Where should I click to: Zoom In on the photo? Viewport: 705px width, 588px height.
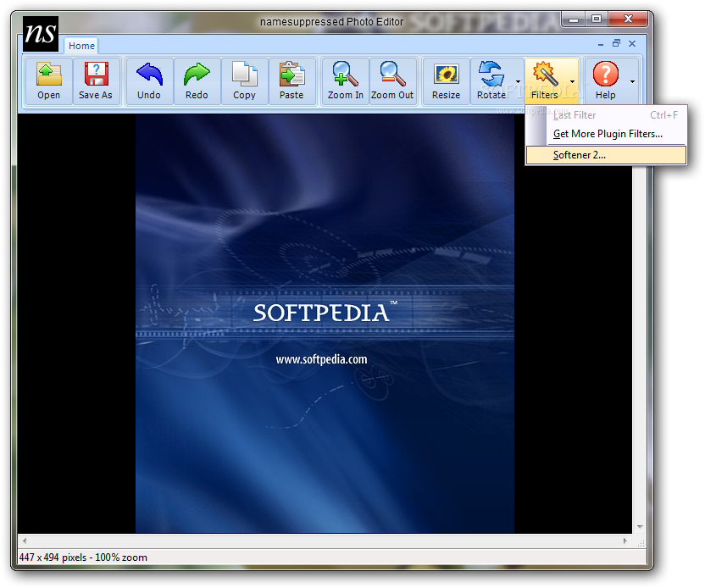click(x=346, y=81)
